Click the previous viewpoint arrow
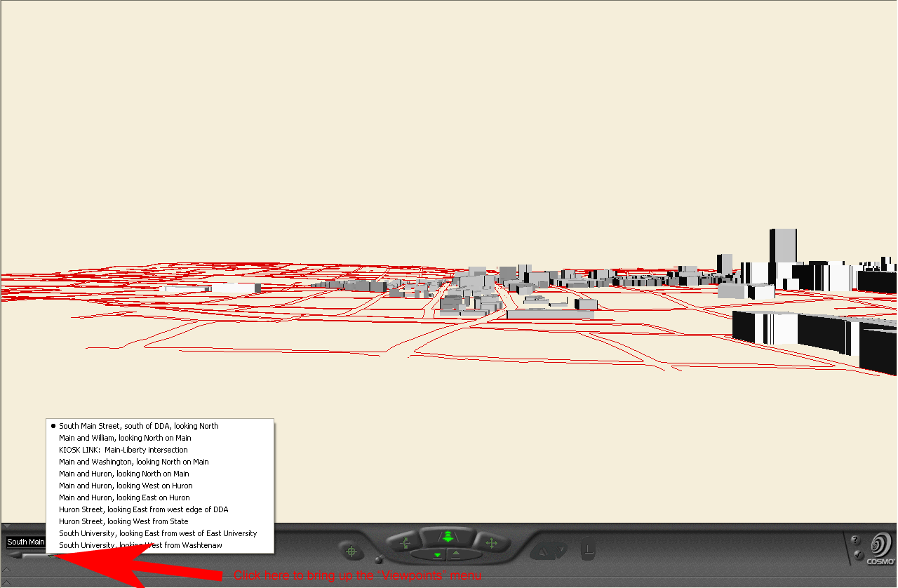This screenshot has width=898, height=588. tap(16, 556)
